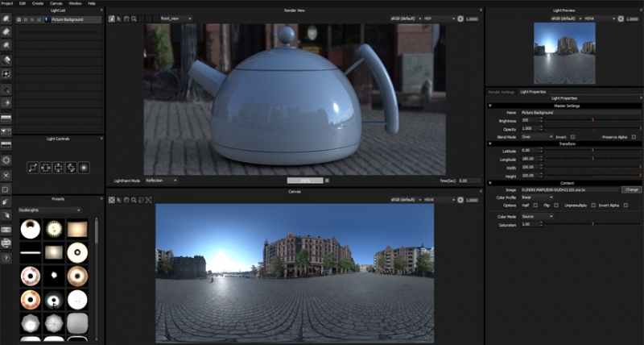Switch to the Render Settings tab
The width and height of the screenshot is (644, 345).
(x=501, y=92)
